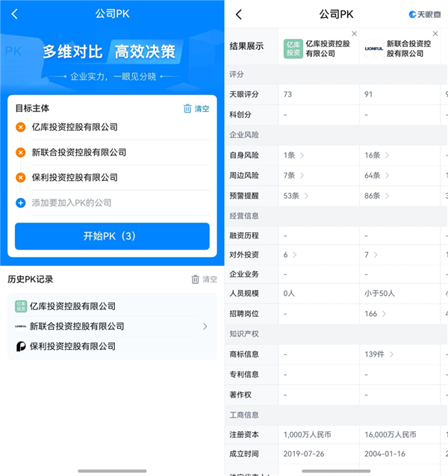View 新联合 招聘岗位 166 listings
Screen dimensions: 448x476
[375, 314]
